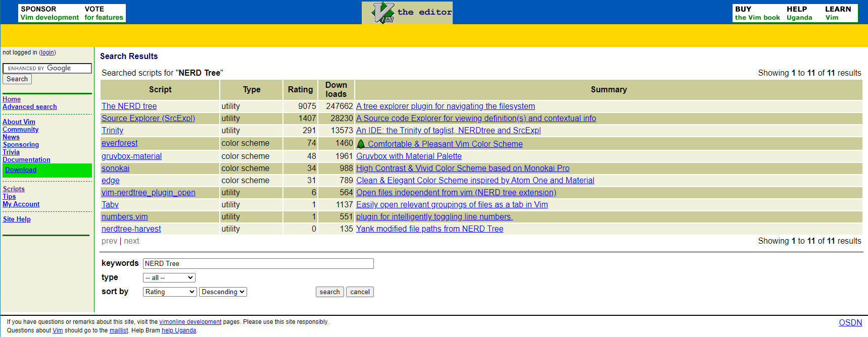This screenshot has height=337, width=868.
Task: Open Open files independent from vim link
Action: click(456, 193)
